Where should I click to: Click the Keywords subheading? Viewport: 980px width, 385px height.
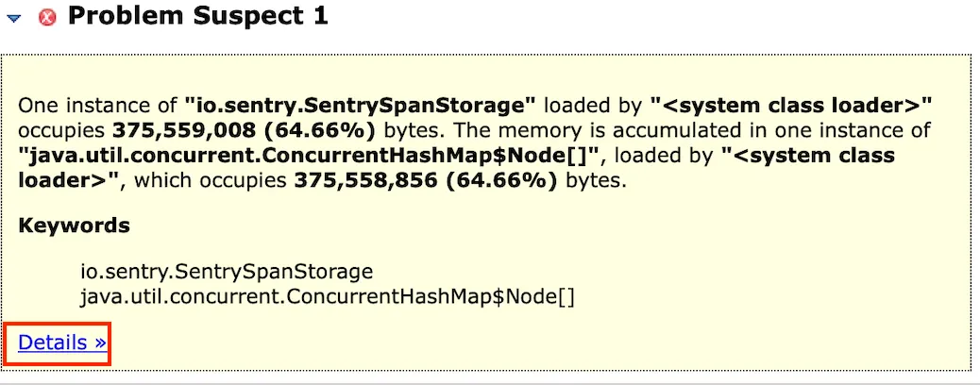[x=74, y=226]
